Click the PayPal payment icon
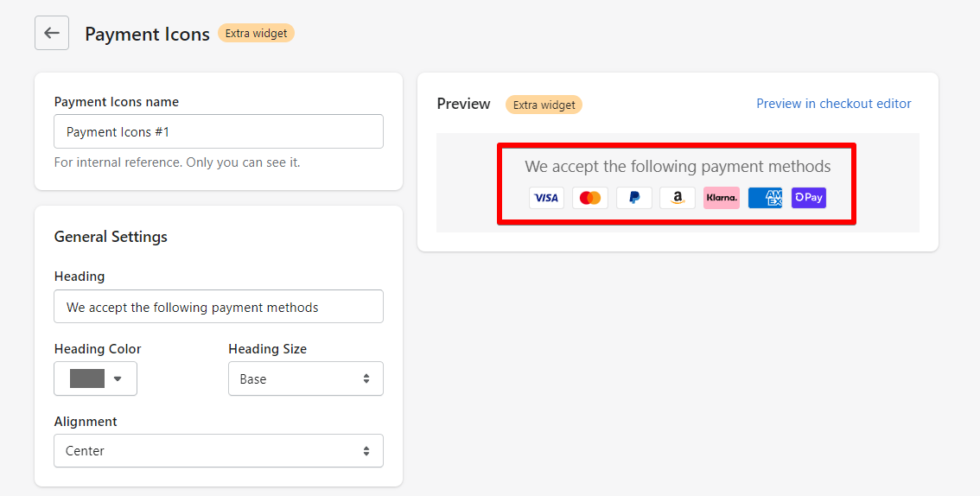The width and height of the screenshot is (980, 496). pyautogui.click(x=633, y=197)
